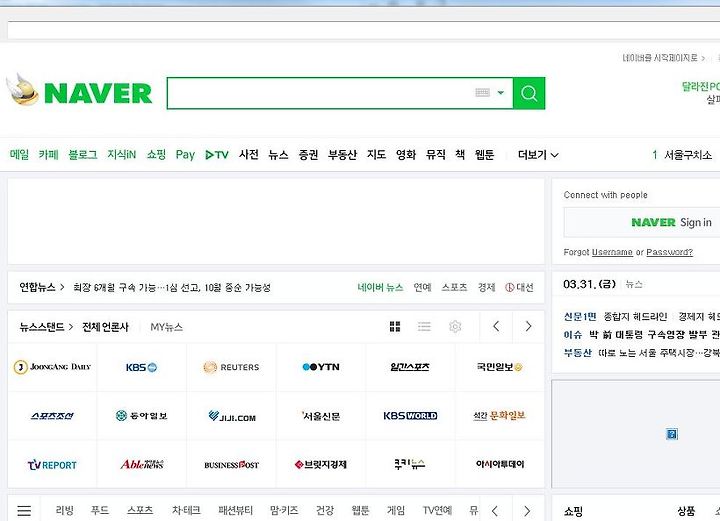720x521 pixels.
Task: Select the 전체언론사 tab
Action: [105, 327]
